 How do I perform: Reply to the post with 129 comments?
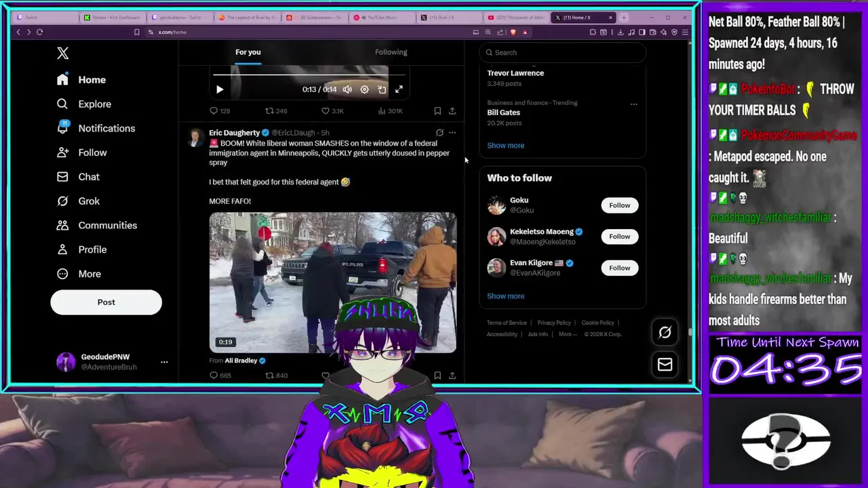coord(220,111)
